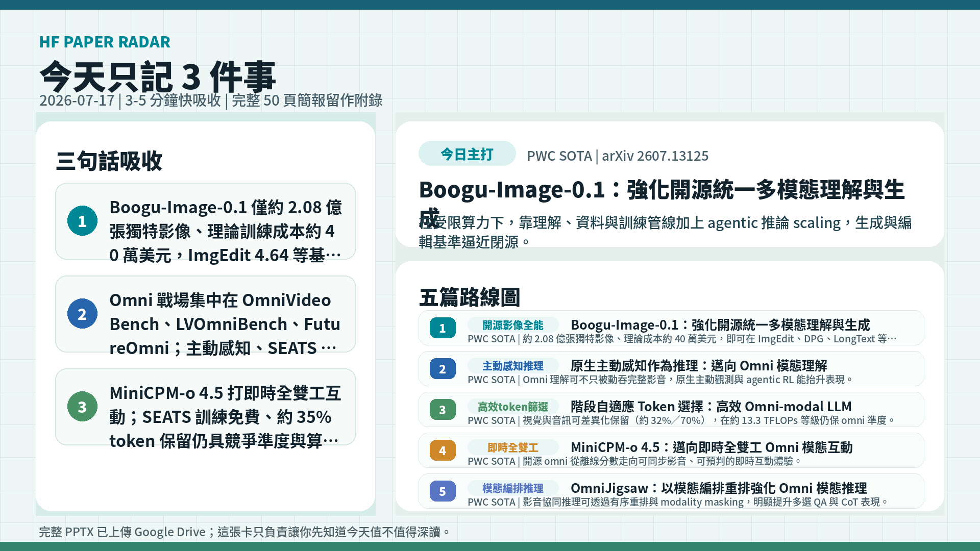Open the roadmap title '原生主動感知作為推理：邁向 Omni 模態理解'
The image size is (980, 551).
tap(699, 366)
